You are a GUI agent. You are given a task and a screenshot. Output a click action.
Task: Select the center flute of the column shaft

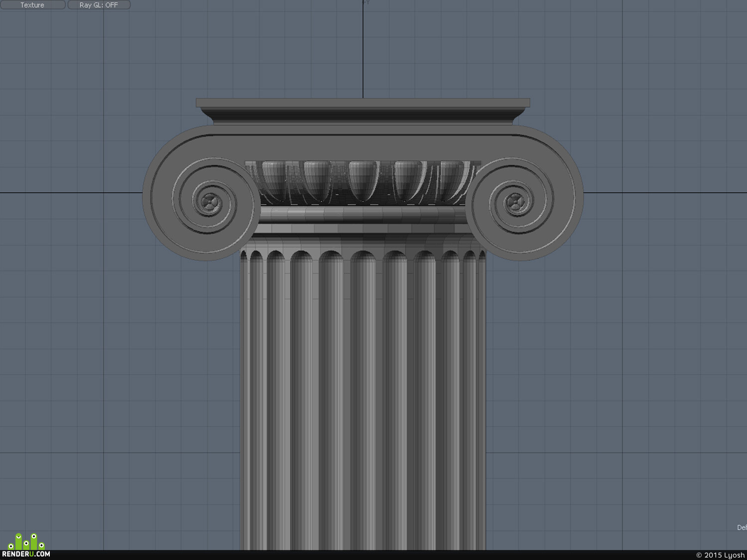coord(363,398)
